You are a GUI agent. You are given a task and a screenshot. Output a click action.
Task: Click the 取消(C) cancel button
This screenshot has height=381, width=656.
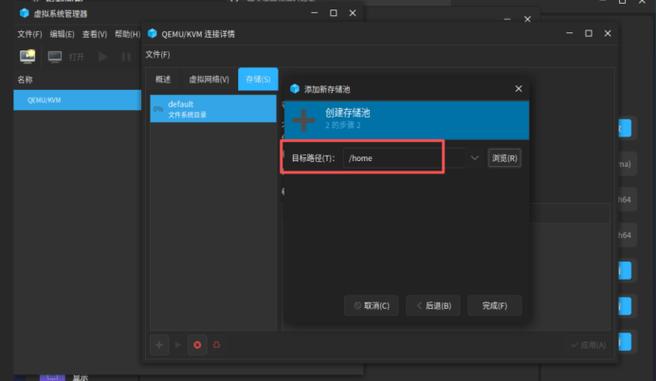[x=372, y=306]
